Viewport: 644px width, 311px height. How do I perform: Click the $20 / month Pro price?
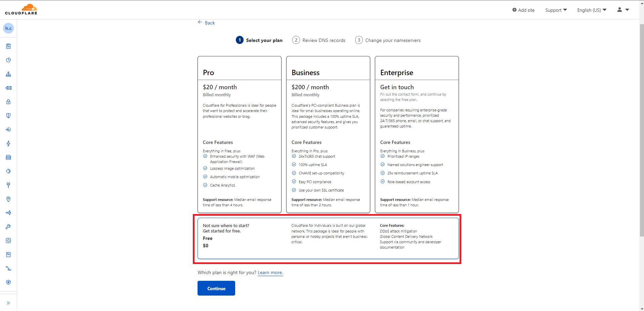pyautogui.click(x=220, y=87)
